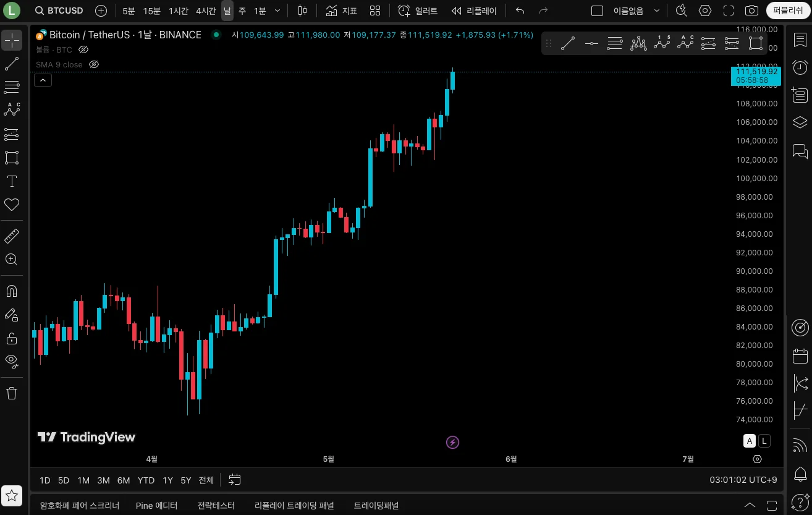Screen dimensions: 812x515
Task: Toggle lock all drawings
Action: tap(12, 338)
